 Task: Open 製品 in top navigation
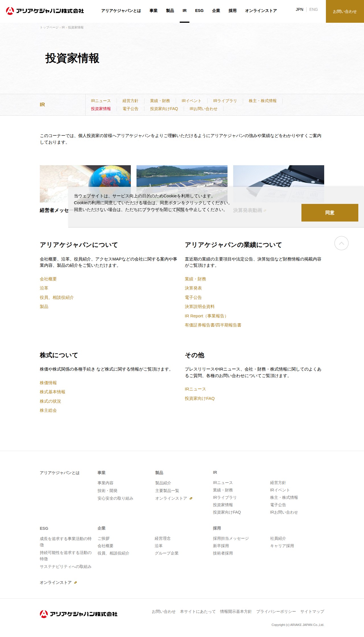point(170,11)
